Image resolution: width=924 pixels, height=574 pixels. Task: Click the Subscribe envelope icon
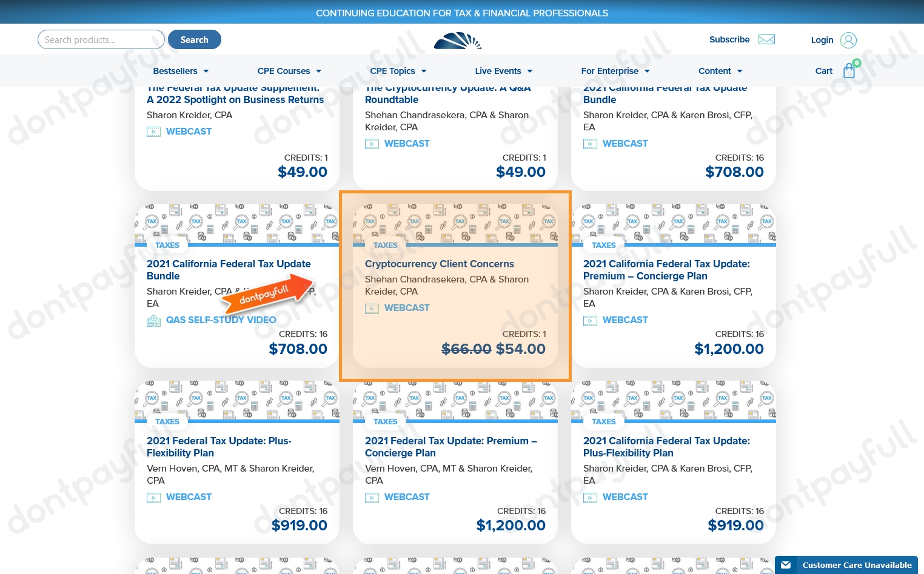click(x=766, y=39)
